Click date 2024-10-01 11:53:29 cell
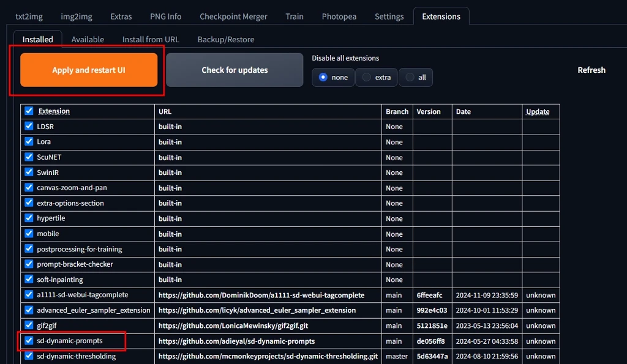The width and height of the screenshot is (627, 364). click(x=487, y=310)
